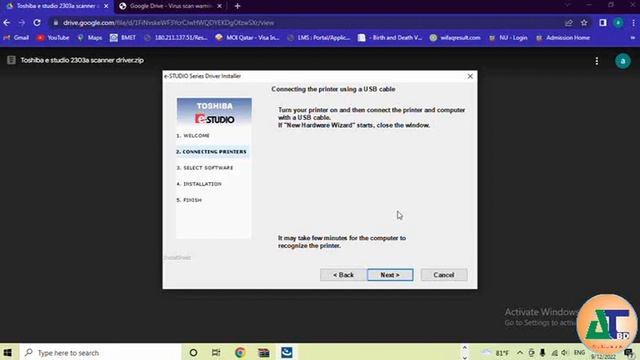The width and height of the screenshot is (640, 360).
Task: Open the browser side panel icon
Action: (603, 23)
